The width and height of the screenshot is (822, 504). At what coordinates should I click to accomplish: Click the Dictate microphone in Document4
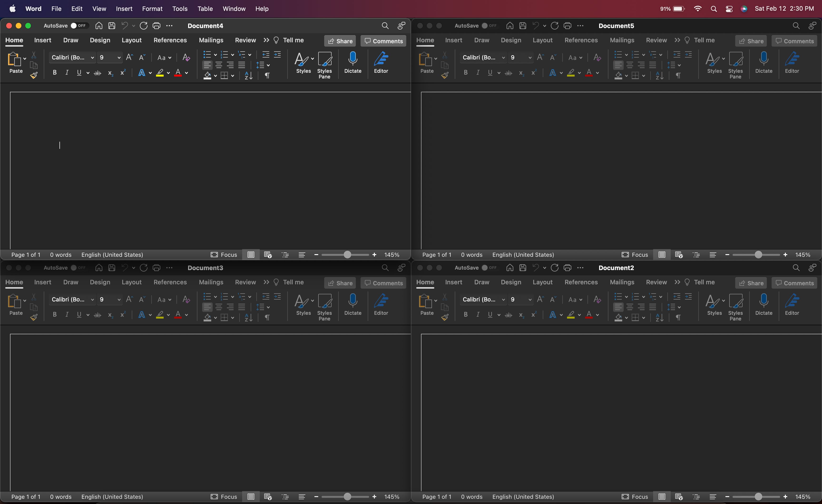coord(353,62)
